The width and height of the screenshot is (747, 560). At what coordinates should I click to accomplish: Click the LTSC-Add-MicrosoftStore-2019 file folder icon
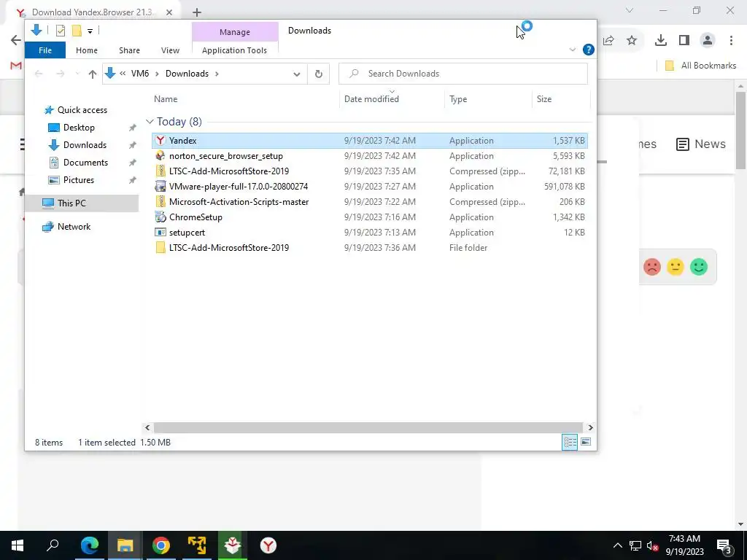coord(160,248)
